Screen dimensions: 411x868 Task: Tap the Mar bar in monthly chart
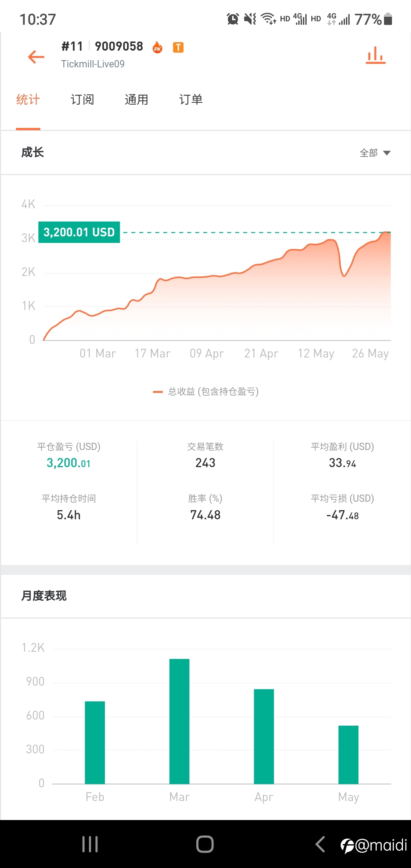(x=179, y=721)
